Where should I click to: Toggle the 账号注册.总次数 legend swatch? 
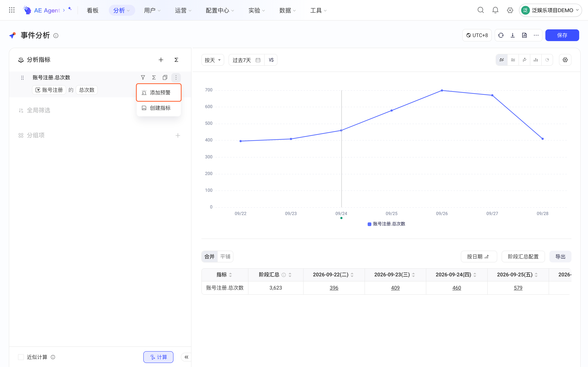tap(369, 224)
